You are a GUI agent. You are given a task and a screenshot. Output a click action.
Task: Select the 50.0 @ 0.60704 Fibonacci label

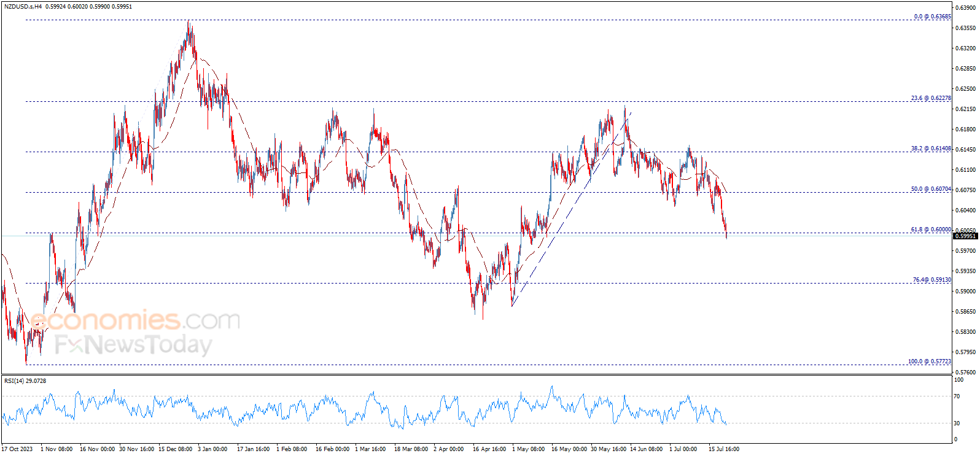click(931, 189)
